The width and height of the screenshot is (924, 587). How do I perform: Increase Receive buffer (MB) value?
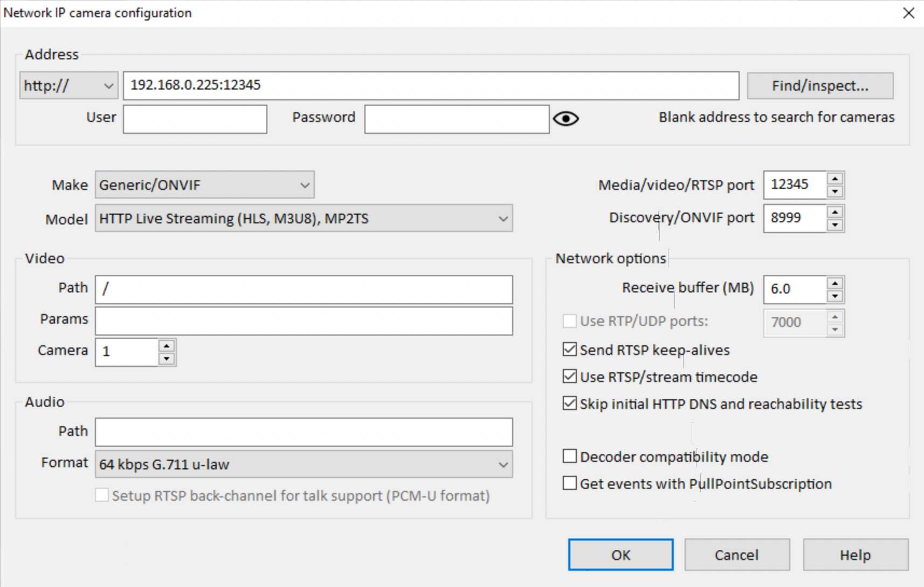tap(835, 283)
